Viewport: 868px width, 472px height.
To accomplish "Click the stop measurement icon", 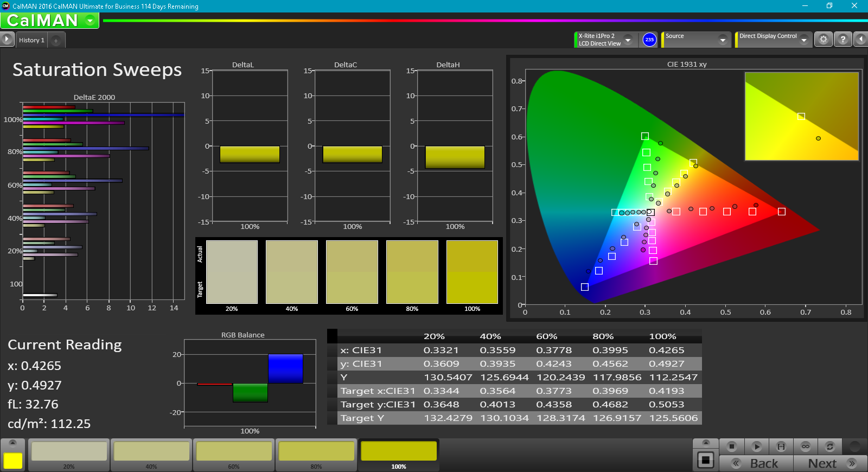I will (x=731, y=447).
